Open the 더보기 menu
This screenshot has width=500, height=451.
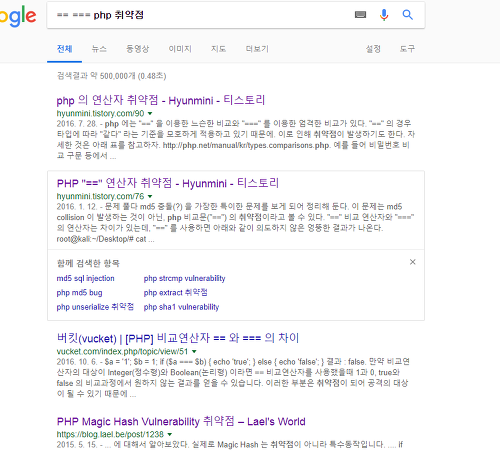tap(257, 49)
